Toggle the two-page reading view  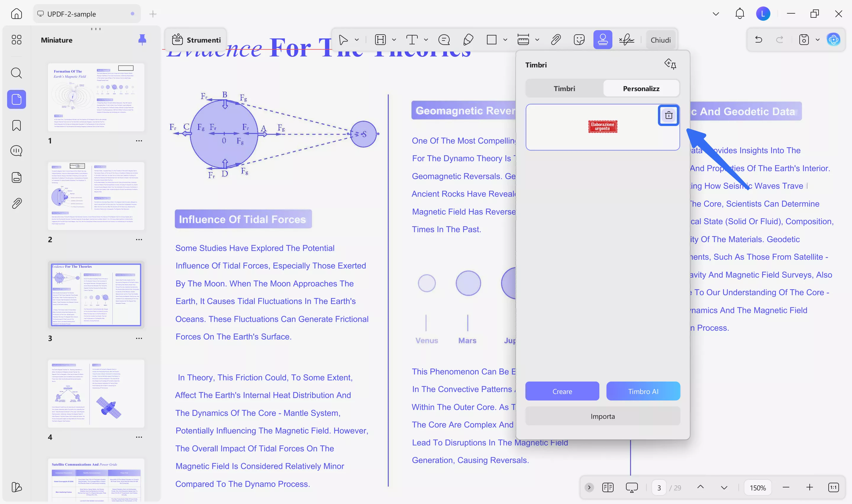(608, 488)
